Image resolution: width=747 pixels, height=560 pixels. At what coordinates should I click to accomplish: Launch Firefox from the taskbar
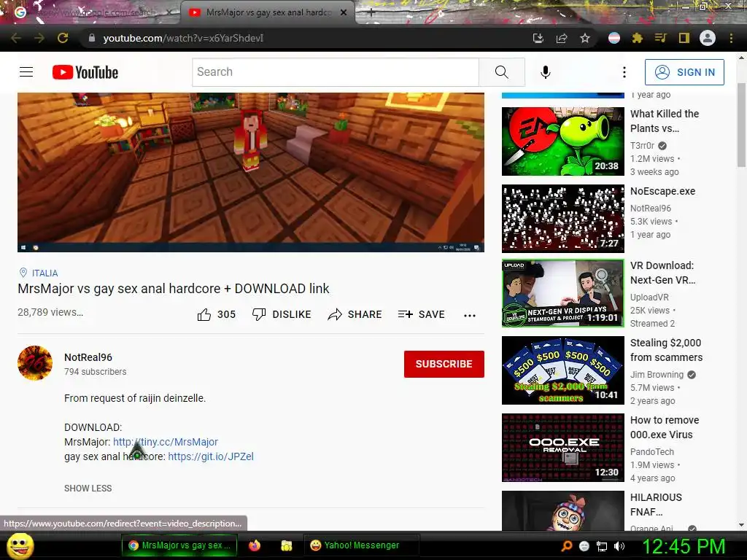click(255, 545)
